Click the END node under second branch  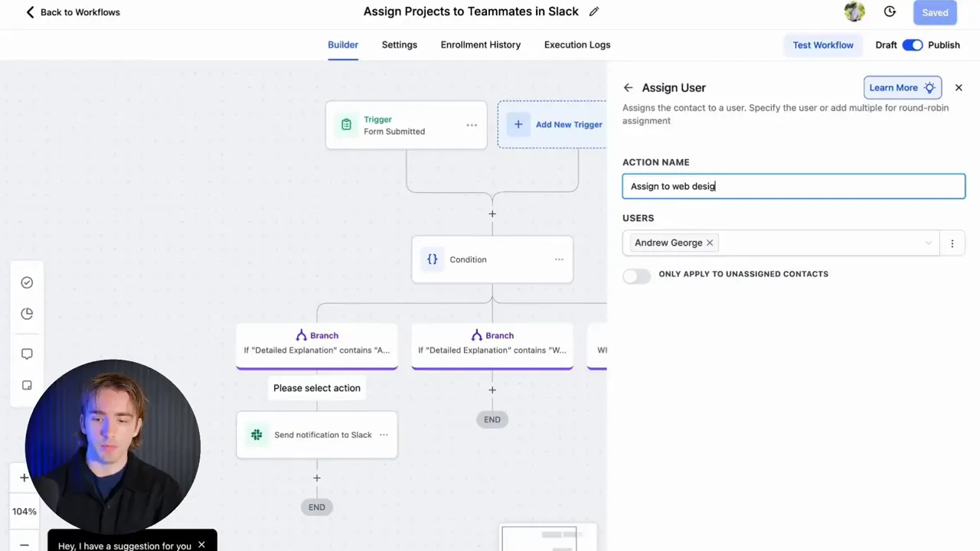click(492, 419)
